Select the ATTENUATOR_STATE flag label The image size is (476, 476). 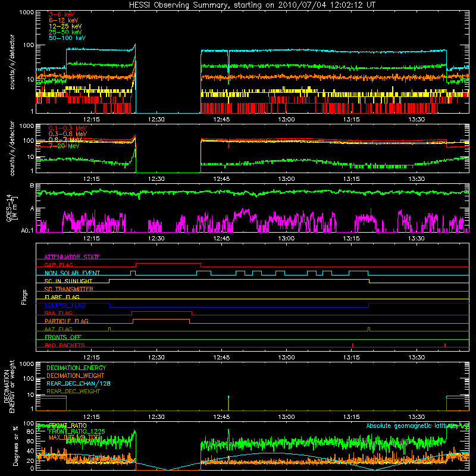click(x=72, y=257)
